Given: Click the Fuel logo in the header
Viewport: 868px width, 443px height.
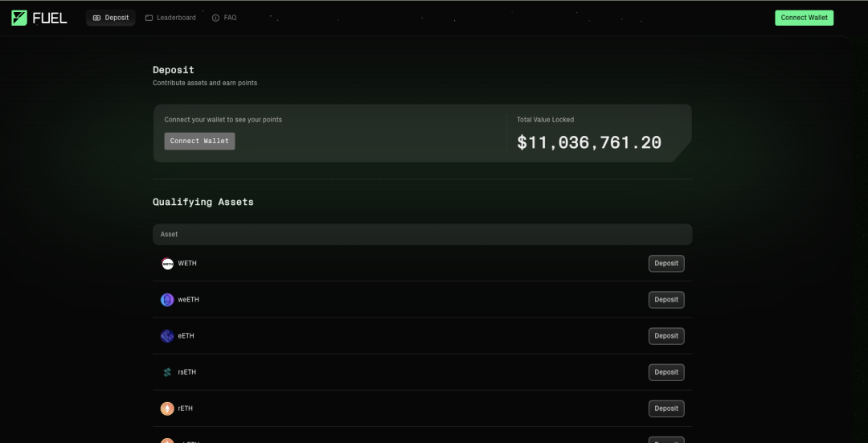Looking at the screenshot, I should tap(39, 18).
